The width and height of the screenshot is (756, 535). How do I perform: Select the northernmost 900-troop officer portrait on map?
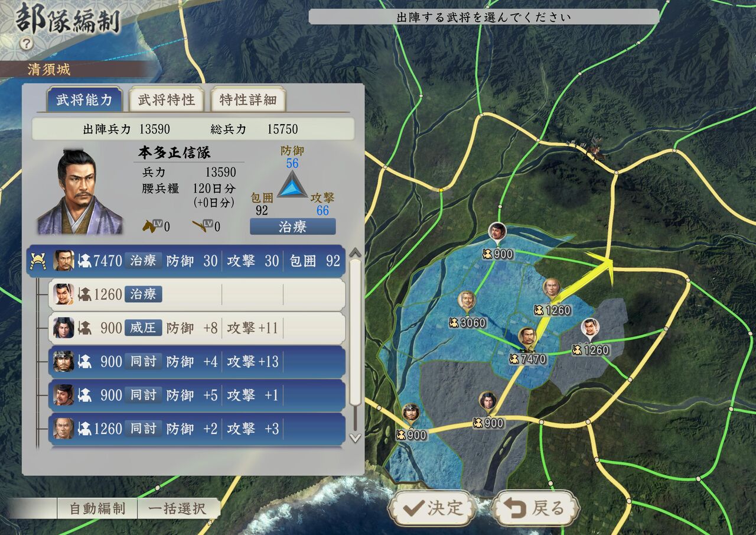tap(498, 234)
